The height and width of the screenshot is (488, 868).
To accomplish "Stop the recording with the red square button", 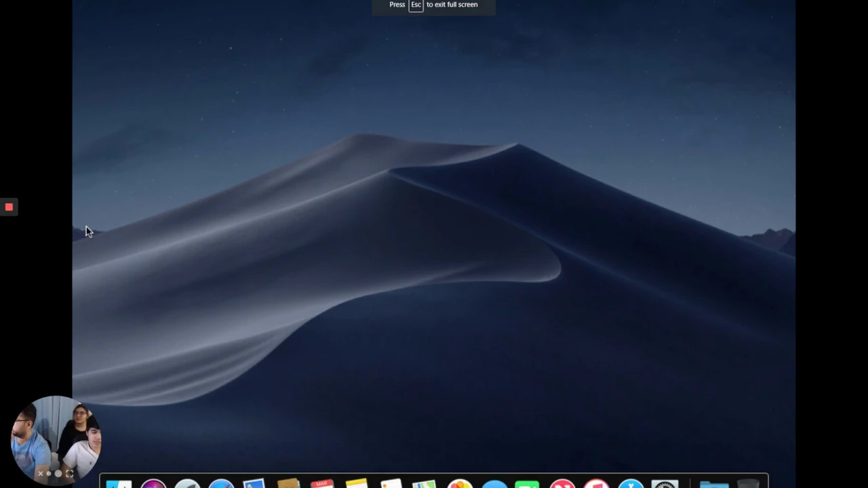I will [9, 207].
